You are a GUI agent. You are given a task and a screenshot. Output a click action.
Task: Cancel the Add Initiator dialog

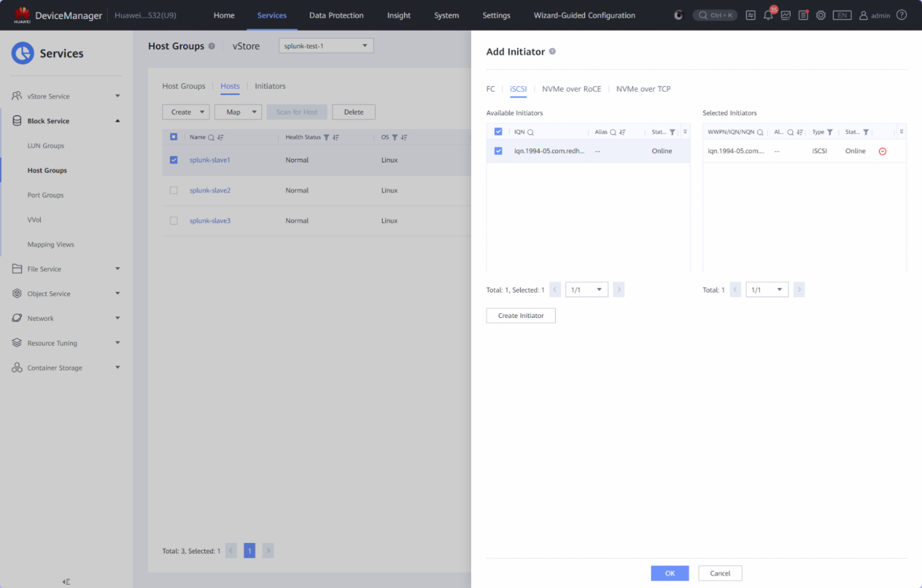[x=720, y=573]
